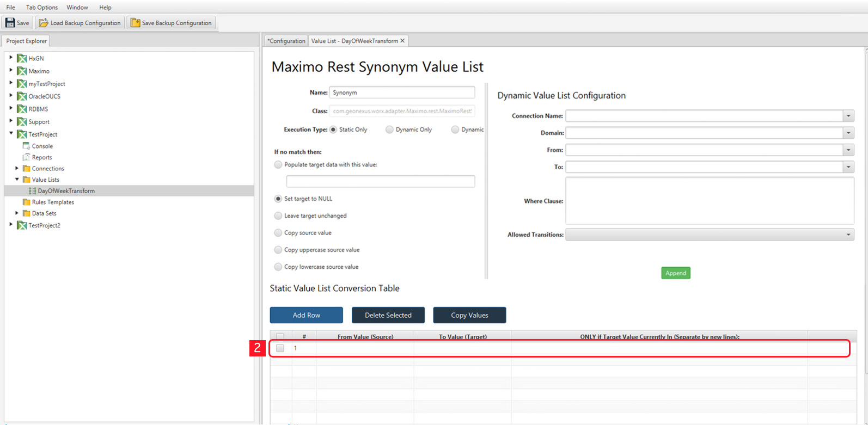Click the RDBMS project icon

(x=22, y=109)
